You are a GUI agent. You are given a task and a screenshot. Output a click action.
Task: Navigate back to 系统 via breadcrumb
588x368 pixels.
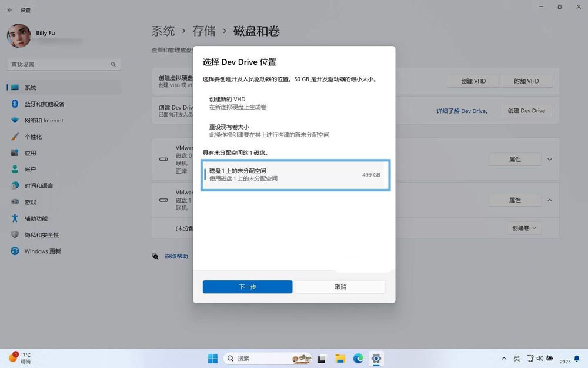(x=163, y=31)
